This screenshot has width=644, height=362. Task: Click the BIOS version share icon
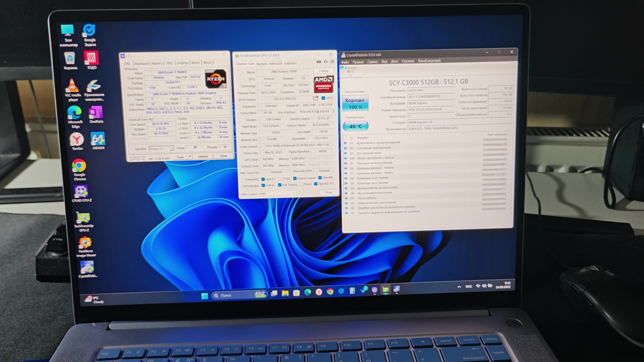tap(315, 98)
